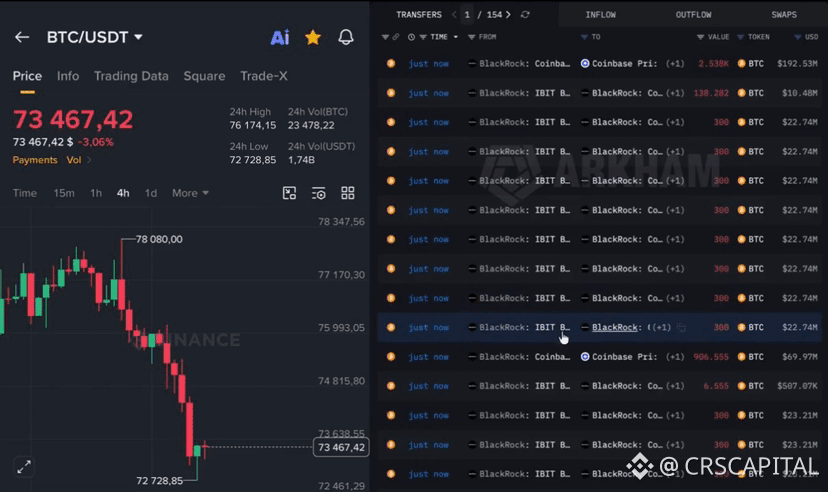
Task: Filter by the FROM column
Action: coord(472,37)
